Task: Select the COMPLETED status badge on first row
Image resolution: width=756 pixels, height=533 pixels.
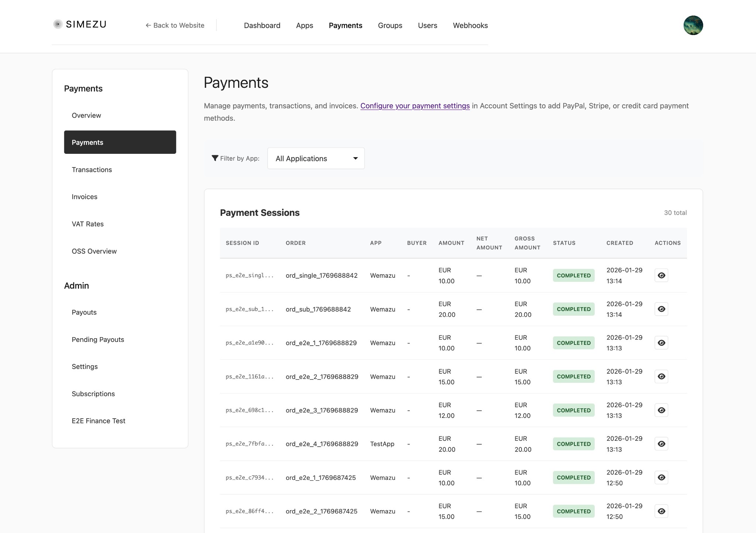Action: (x=573, y=275)
